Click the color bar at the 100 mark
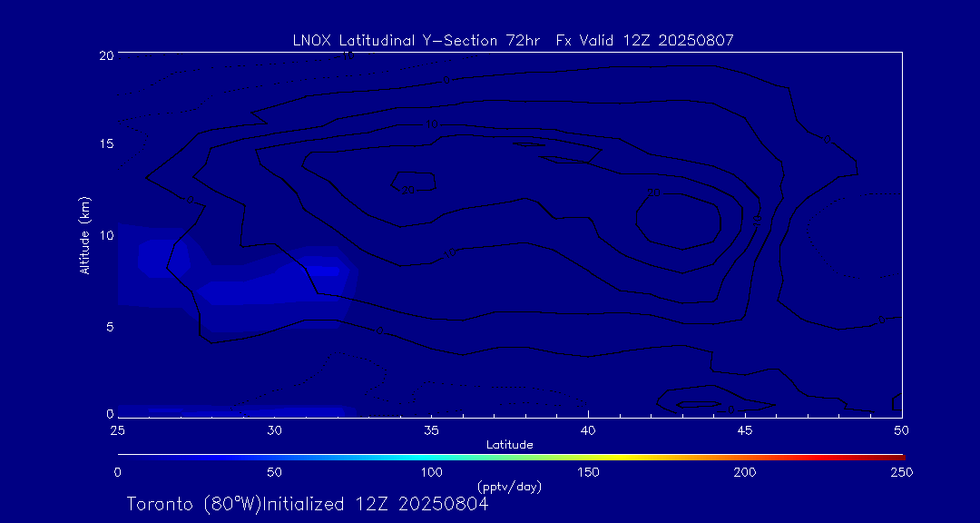 [x=432, y=456]
